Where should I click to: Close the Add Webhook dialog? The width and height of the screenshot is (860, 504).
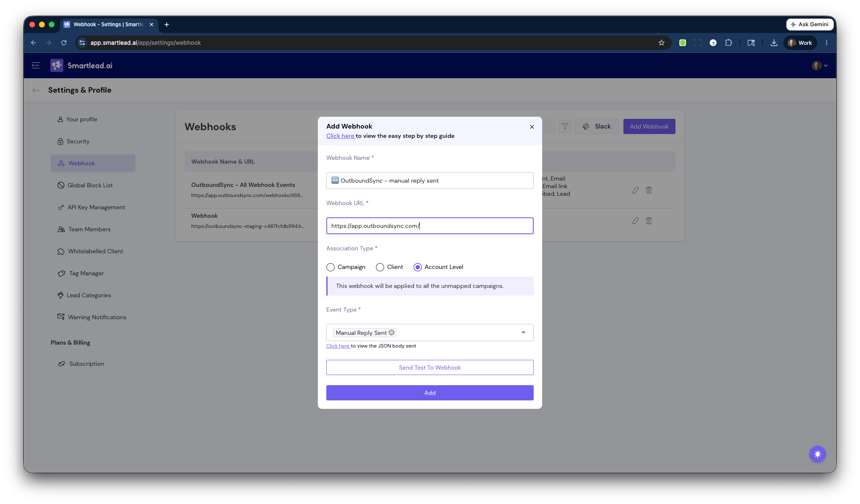point(532,127)
